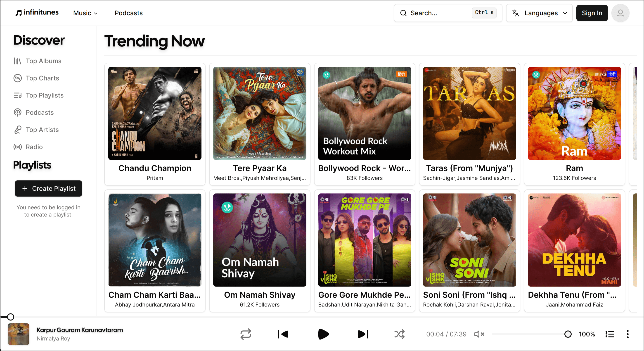Screen dimensions: 644x351
Task: Unmute the audio in the player bar
Action: point(479,334)
